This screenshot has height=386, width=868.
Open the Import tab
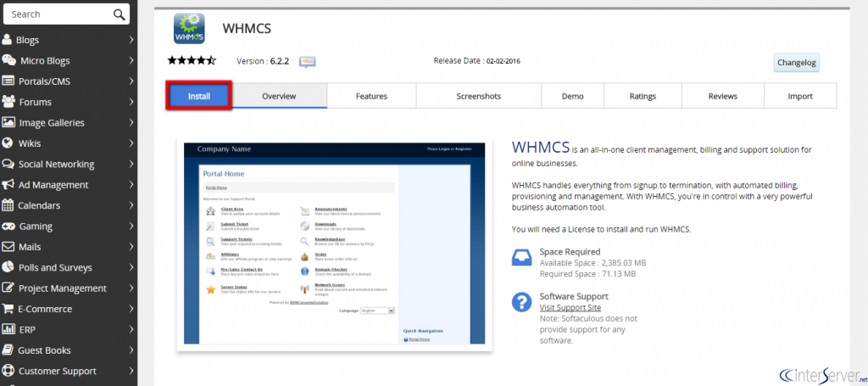click(800, 96)
